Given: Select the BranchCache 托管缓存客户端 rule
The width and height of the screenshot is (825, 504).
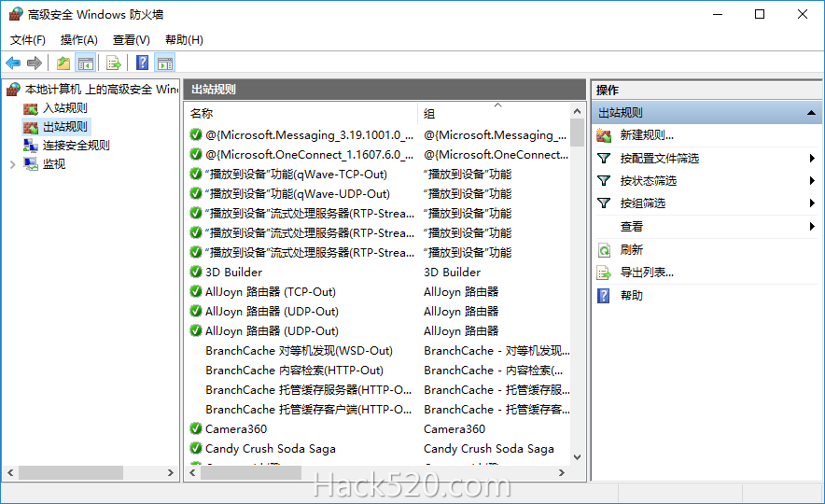Looking at the screenshot, I should point(308,410).
